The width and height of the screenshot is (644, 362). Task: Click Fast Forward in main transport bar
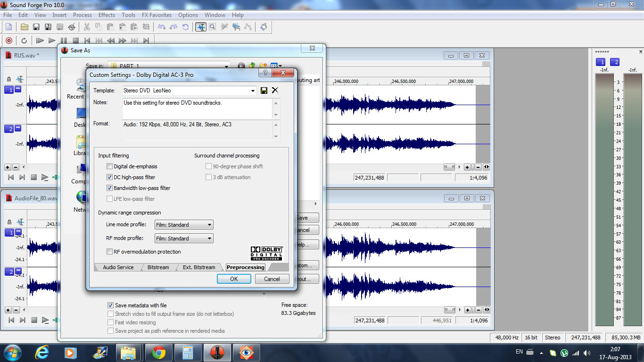[123, 41]
